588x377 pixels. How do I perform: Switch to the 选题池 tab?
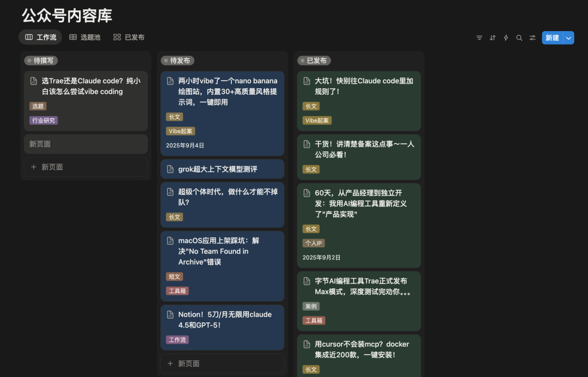pos(85,37)
